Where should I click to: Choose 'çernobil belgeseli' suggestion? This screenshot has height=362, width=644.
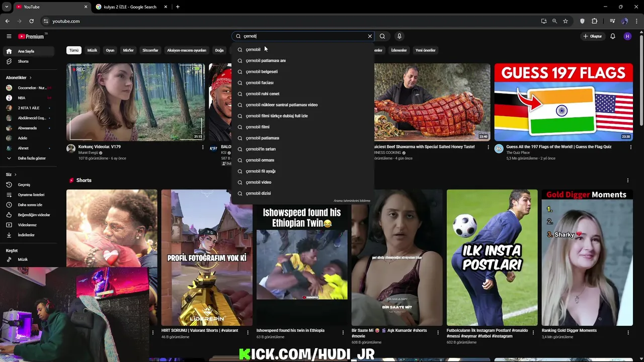click(303, 71)
